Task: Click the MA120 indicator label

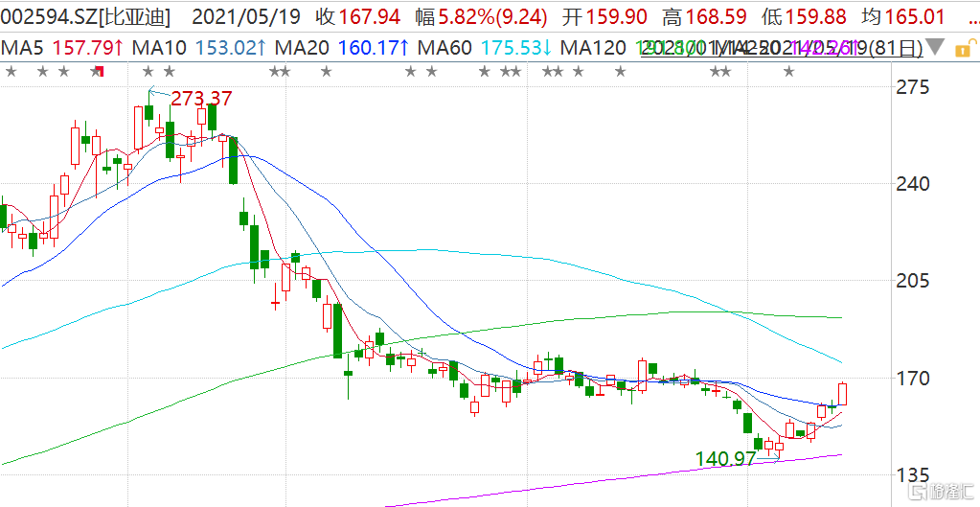Action: click(x=594, y=48)
